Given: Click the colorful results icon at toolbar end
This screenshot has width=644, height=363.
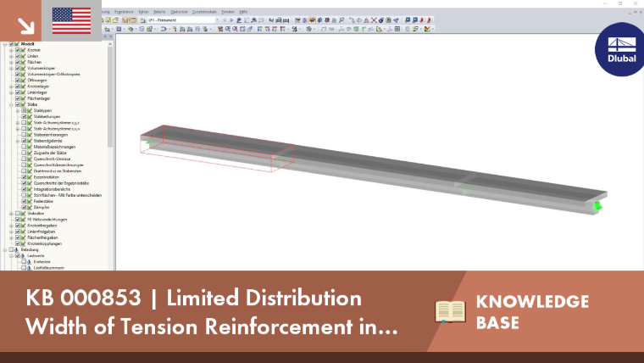Looking at the screenshot, I should point(428,29).
